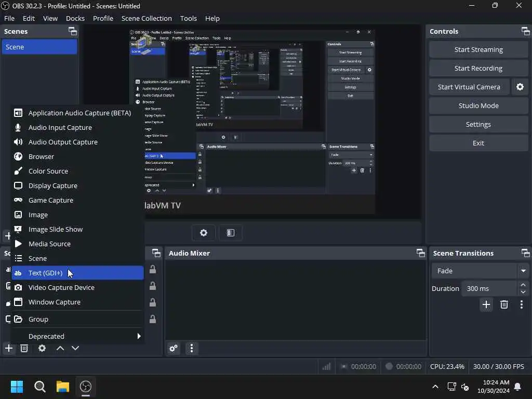Open the Profile menu

coord(103,18)
